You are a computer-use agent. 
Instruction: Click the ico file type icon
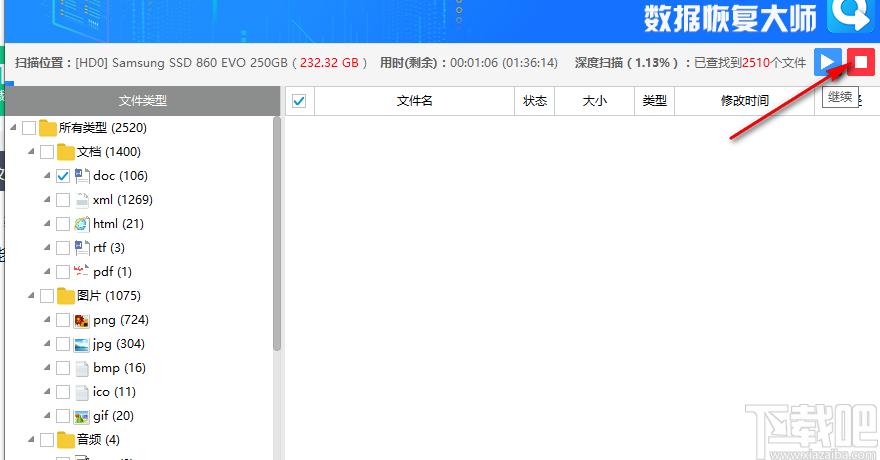pyautogui.click(x=82, y=392)
